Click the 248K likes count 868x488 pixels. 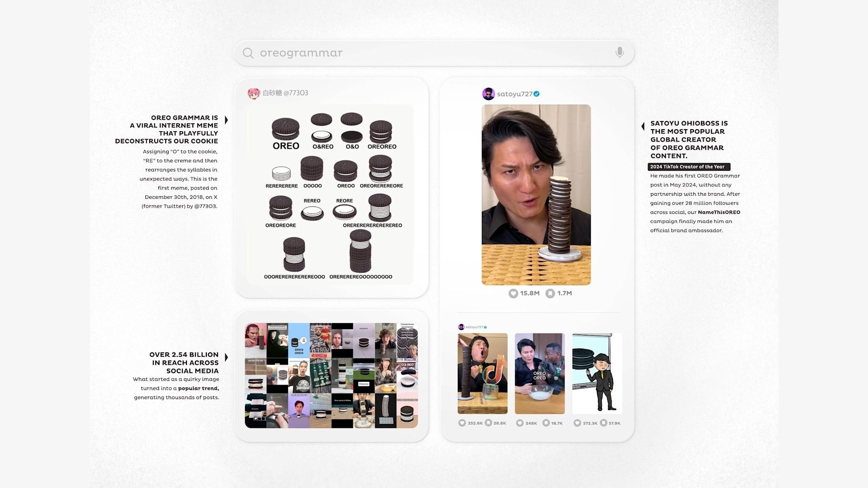(531, 423)
